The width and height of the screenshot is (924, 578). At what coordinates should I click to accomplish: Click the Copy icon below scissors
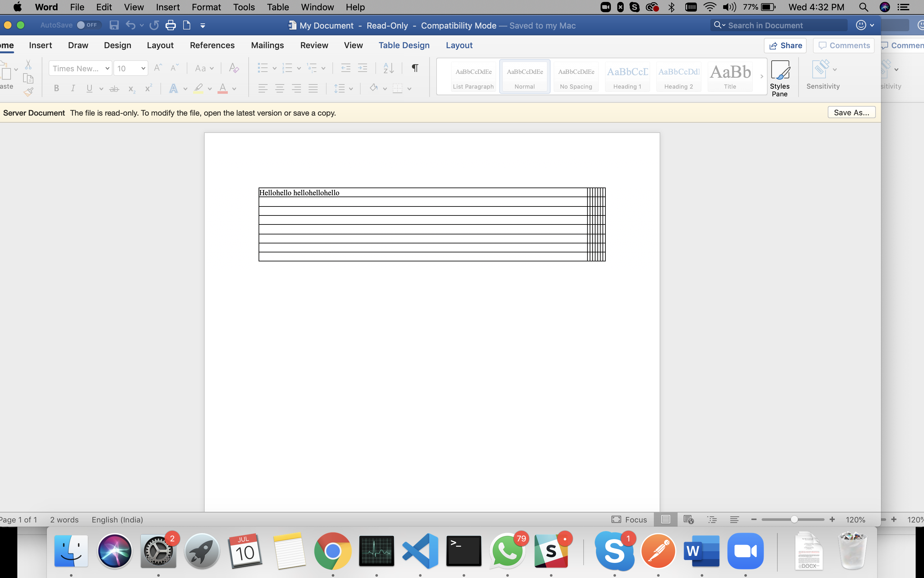point(28,78)
